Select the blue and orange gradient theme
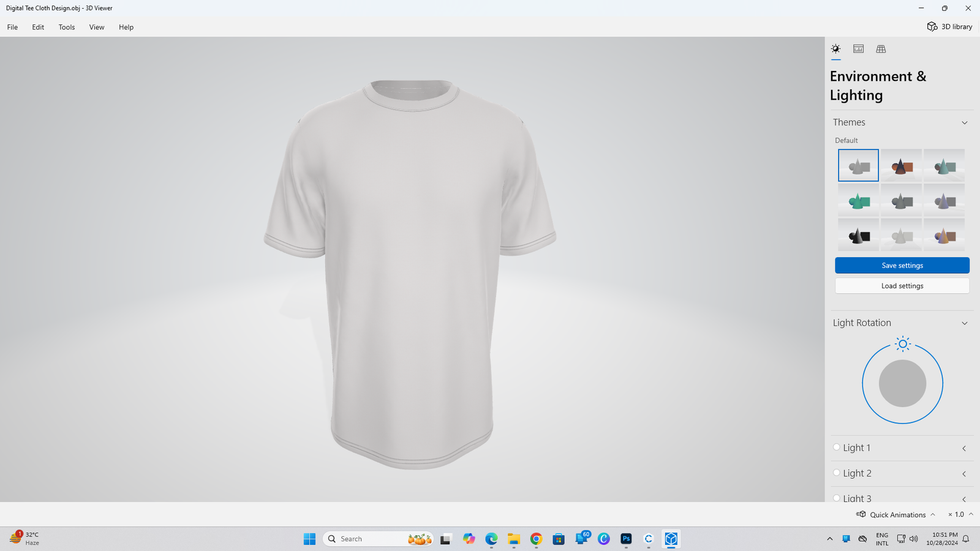 click(x=944, y=234)
